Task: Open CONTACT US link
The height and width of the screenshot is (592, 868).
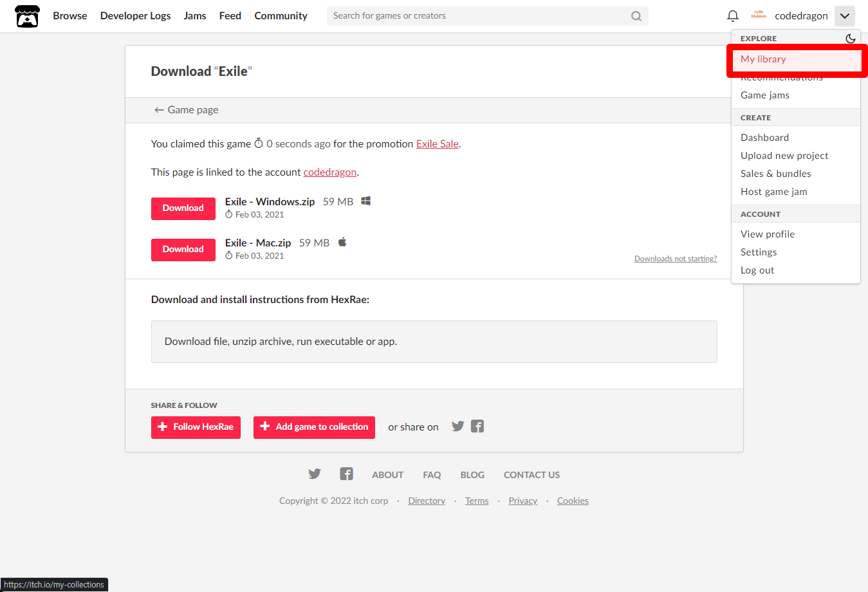Action: pos(531,475)
